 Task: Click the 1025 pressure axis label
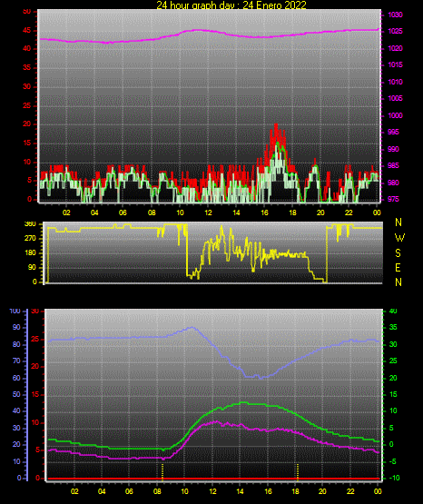(395, 31)
